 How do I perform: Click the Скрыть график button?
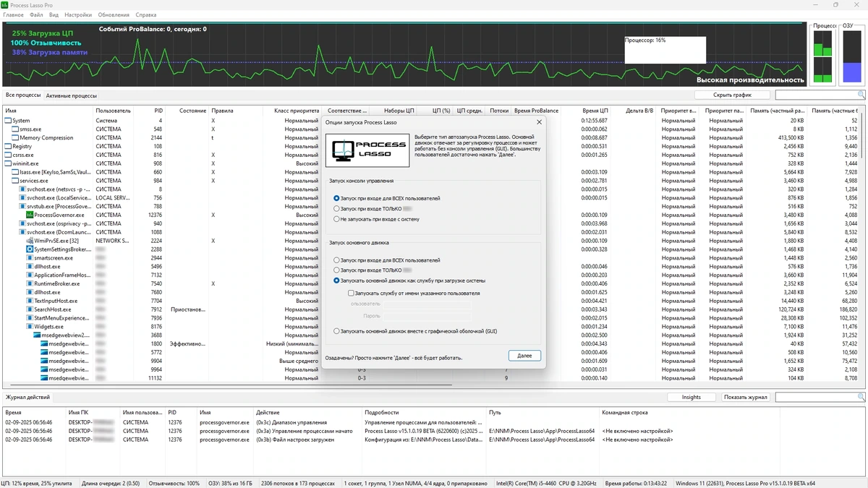[731, 95]
